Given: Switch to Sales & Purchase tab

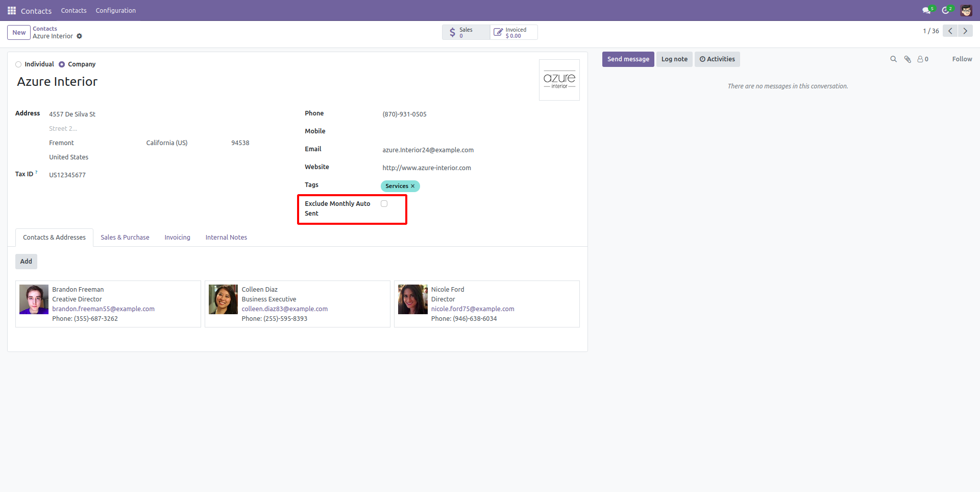Looking at the screenshot, I should click(x=125, y=238).
